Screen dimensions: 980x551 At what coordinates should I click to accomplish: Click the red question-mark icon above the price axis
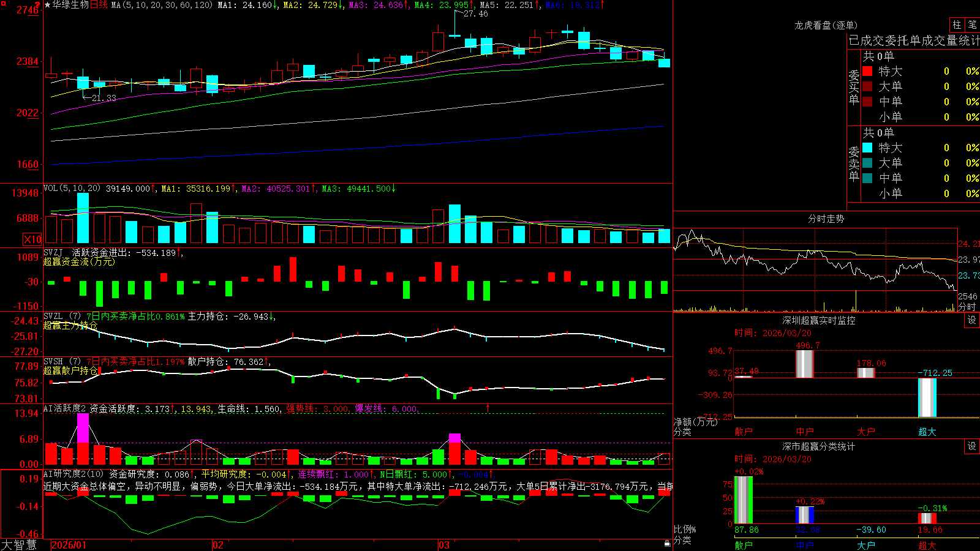[x=38, y=5]
